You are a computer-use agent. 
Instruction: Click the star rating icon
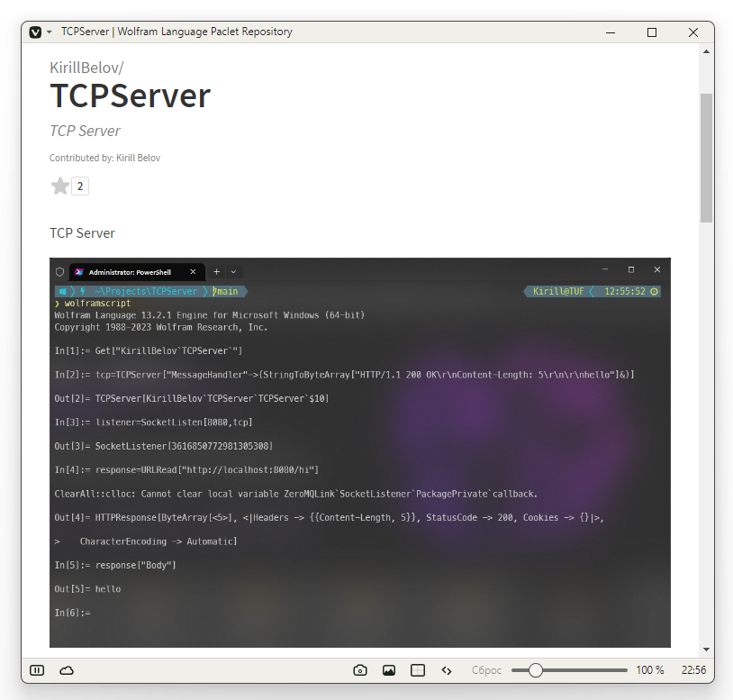pyautogui.click(x=59, y=186)
